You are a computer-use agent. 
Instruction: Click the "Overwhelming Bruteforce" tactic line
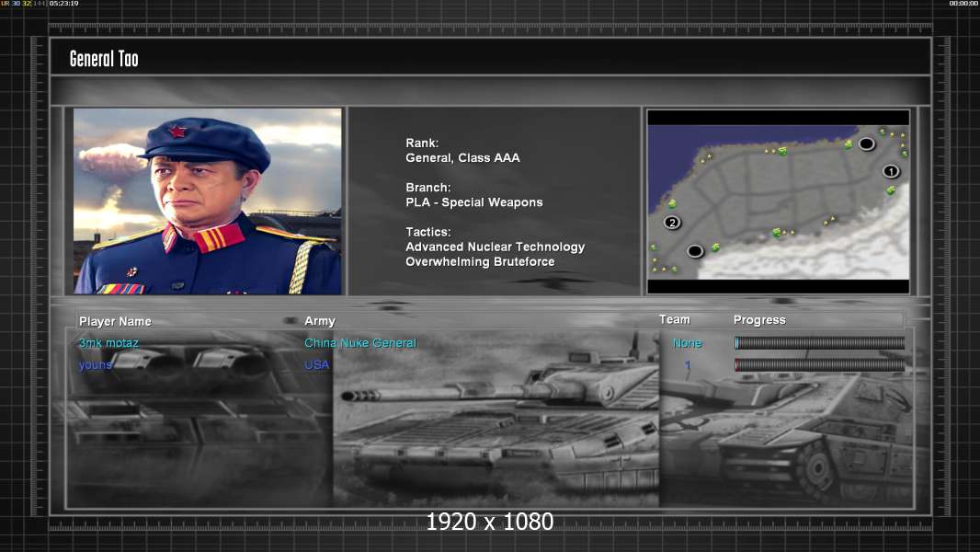coord(480,262)
